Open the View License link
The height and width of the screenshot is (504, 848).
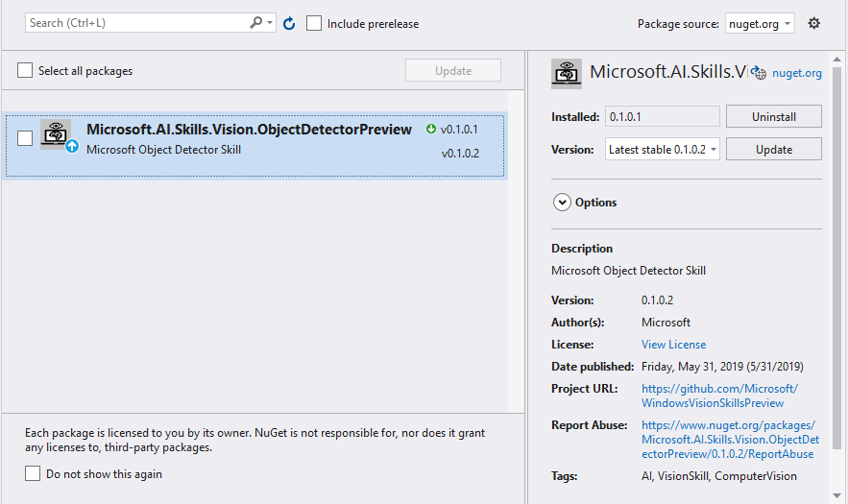pos(673,345)
